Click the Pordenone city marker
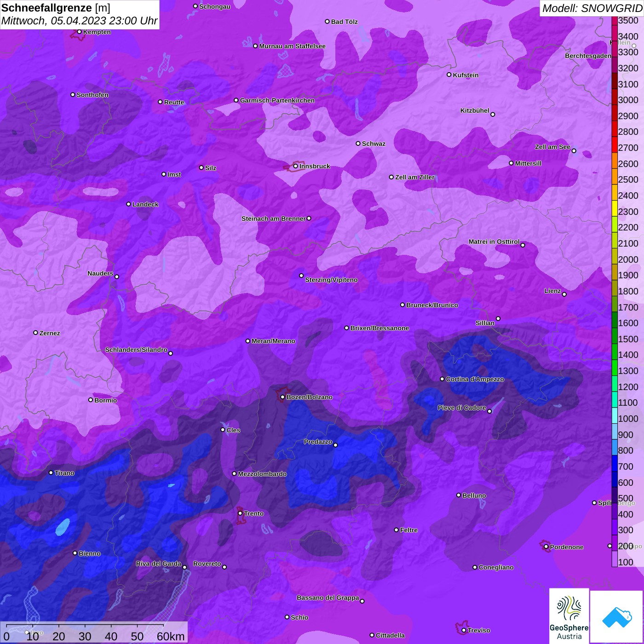The width and height of the screenshot is (644, 644). (546, 547)
